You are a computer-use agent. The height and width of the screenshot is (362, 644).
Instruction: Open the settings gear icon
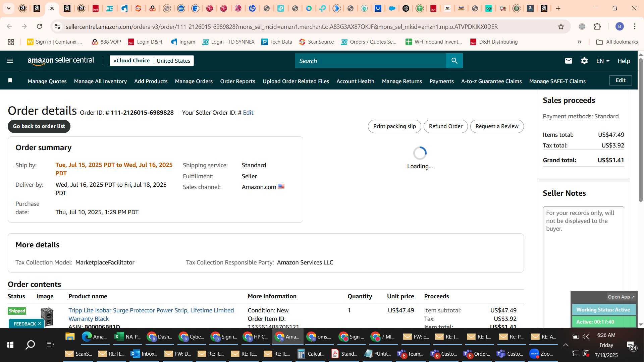click(x=584, y=61)
